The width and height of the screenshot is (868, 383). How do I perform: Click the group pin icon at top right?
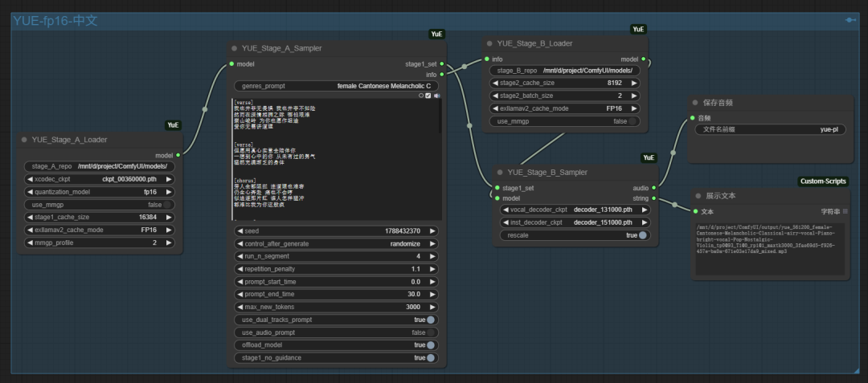coord(850,20)
